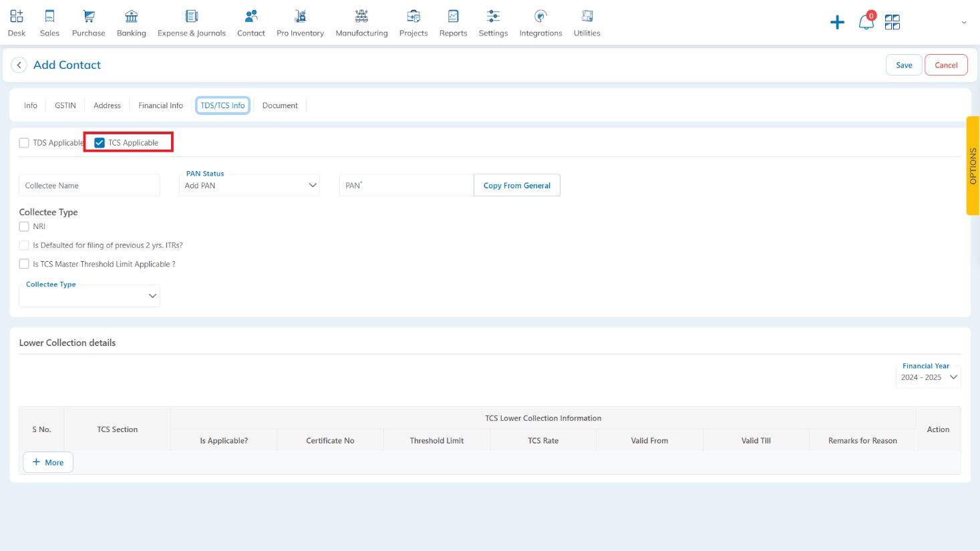Open the dashboard grid icon
The image size is (980, 551).
point(892,23)
